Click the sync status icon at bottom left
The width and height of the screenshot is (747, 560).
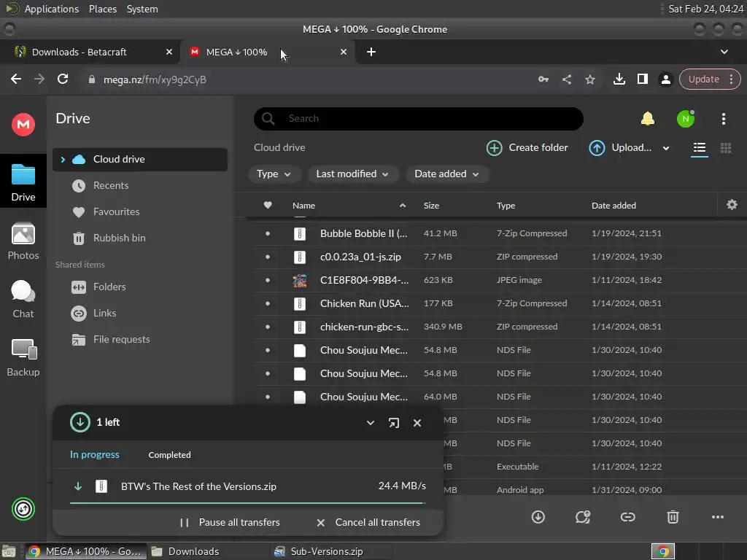click(23, 508)
